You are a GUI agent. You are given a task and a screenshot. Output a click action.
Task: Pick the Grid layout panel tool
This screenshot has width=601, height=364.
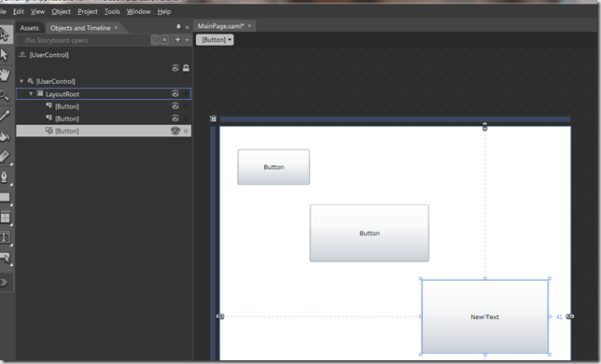[x=6, y=217]
